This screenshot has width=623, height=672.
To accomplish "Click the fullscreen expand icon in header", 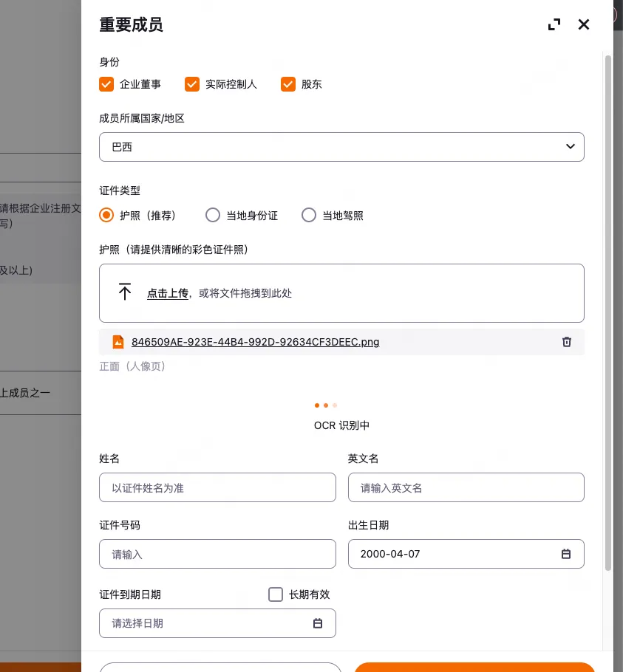I will (554, 24).
